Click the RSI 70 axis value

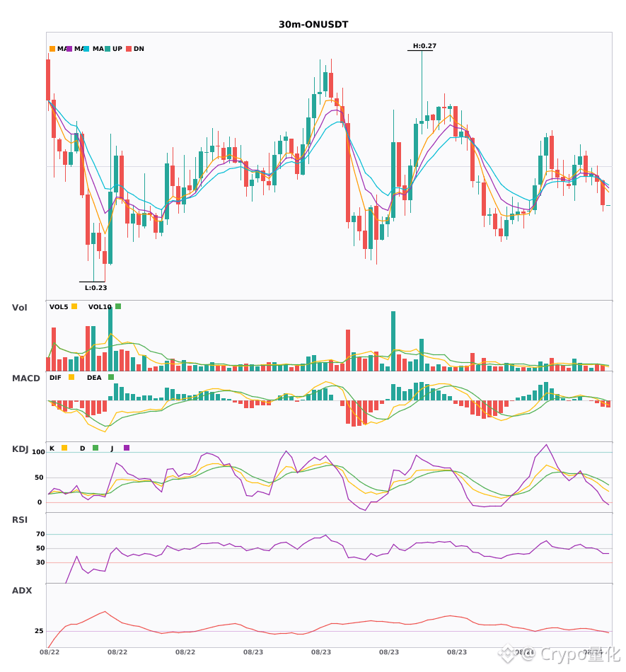[40, 534]
